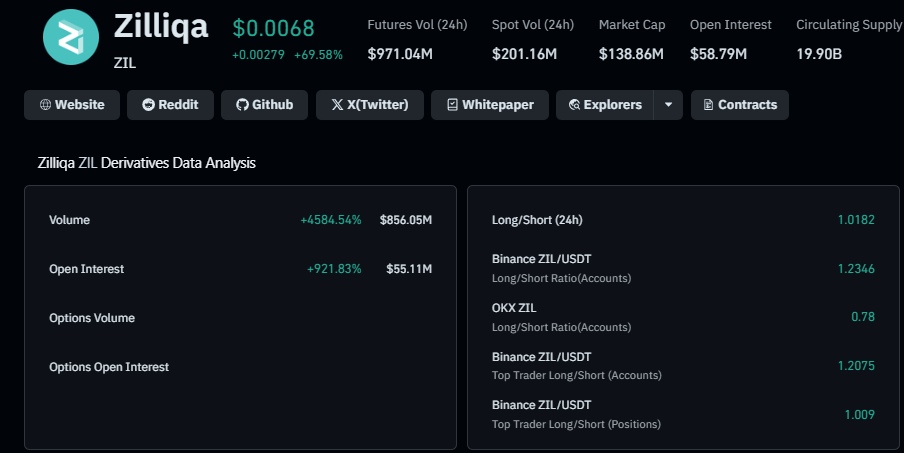The width and height of the screenshot is (904, 453).
Task: Select the Binance ZIL/USDT Long/Short Ratio row
Action: click(x=683, y=268)
